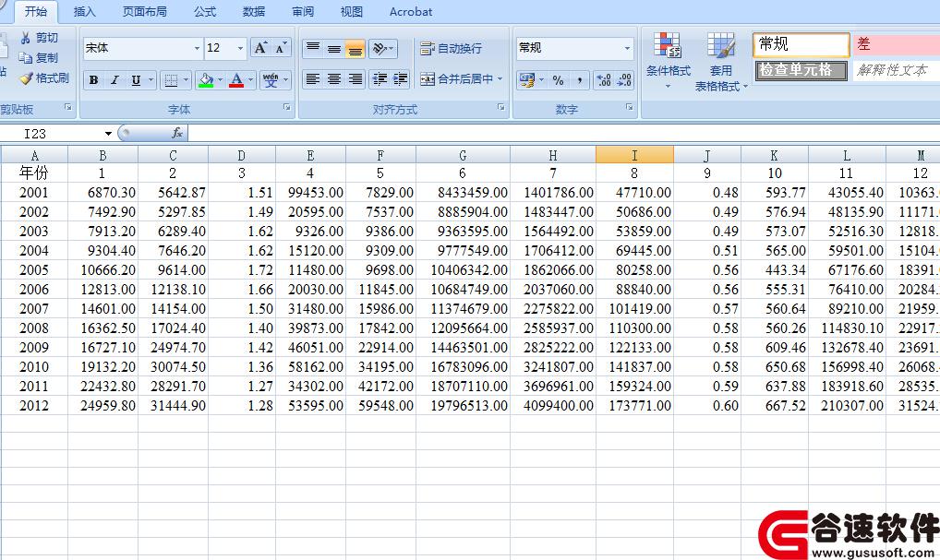940x560 pixels.
Task: Open the 公式 (Formulas) tab
Action: pos(205,11)
